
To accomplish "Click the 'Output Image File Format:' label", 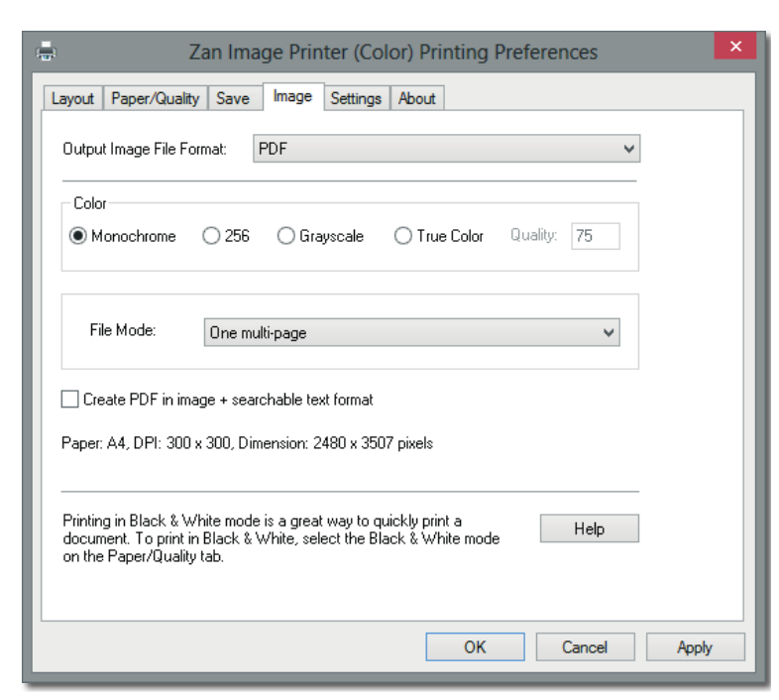I will coord(145,149).
